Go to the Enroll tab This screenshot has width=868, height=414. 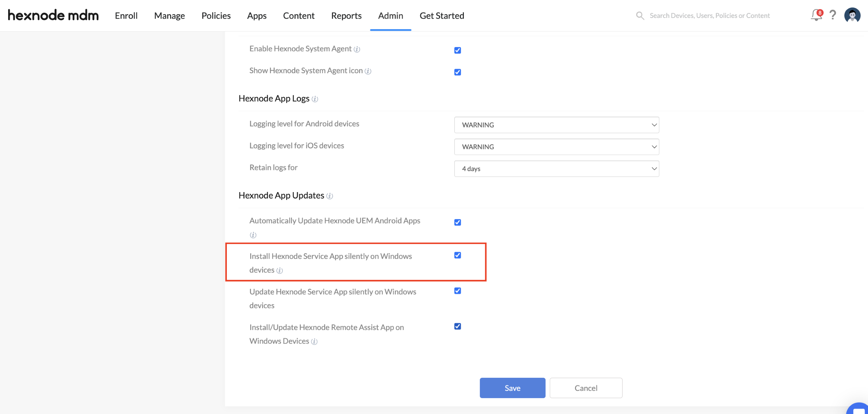click(x=126, y=16)
